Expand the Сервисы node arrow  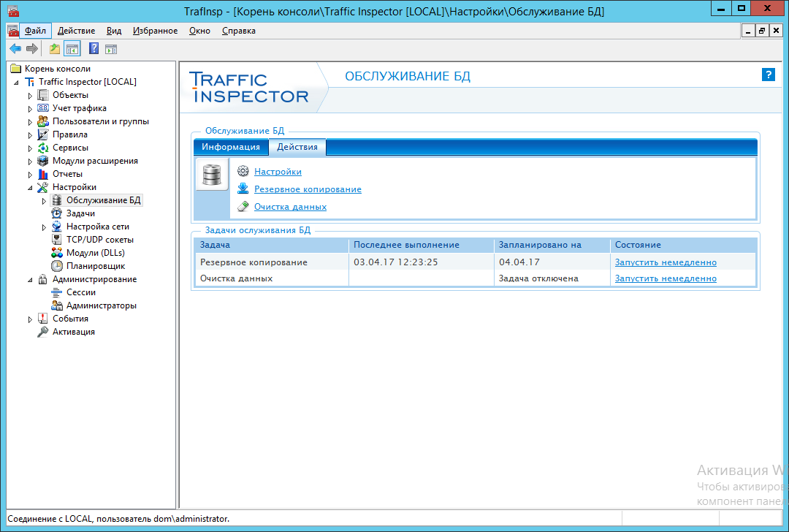(x=30, y=148)
